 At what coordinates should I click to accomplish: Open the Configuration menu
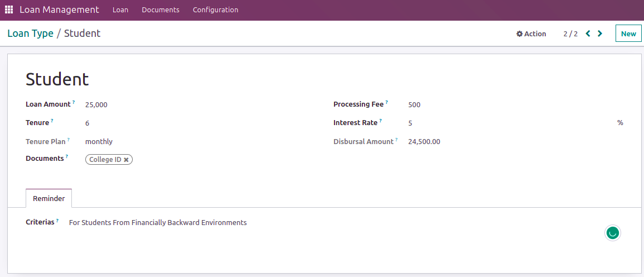tap(216, 9)
